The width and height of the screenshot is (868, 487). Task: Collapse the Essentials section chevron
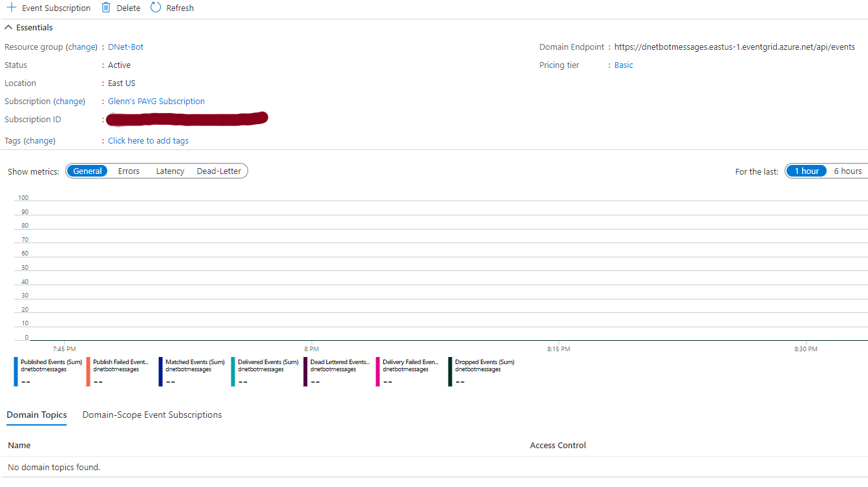point(8,28)
